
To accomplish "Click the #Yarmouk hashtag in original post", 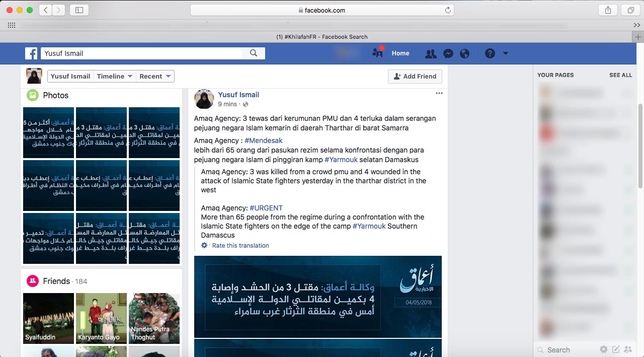I will click(341, 160).
